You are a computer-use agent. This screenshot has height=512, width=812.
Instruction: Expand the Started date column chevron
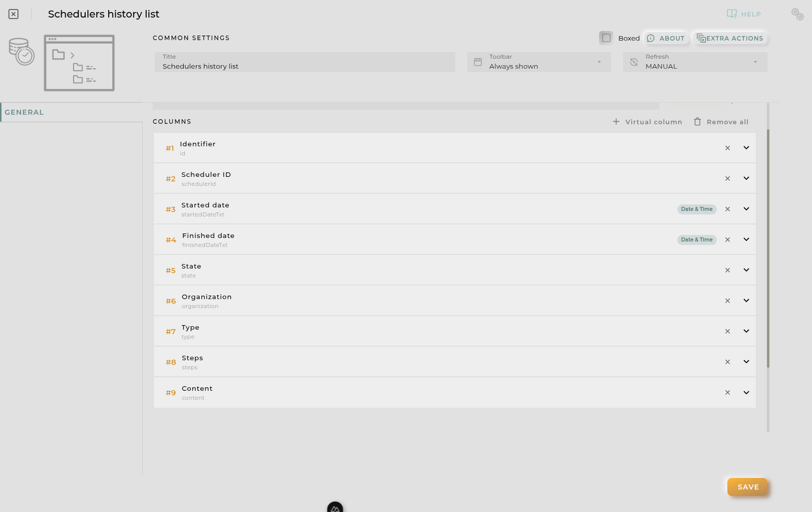pos(746,209)
